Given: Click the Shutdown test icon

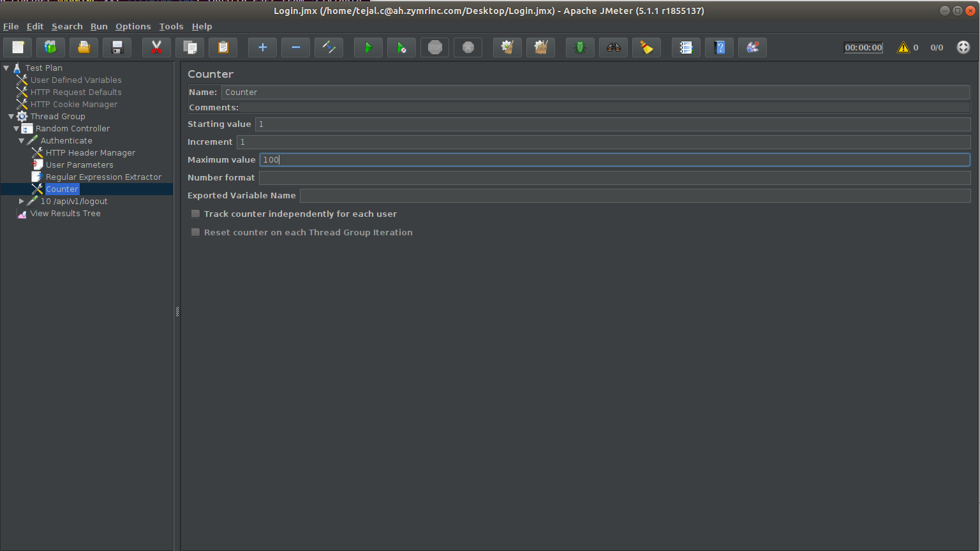Looking at the screenshot, I should pos(468,47).
